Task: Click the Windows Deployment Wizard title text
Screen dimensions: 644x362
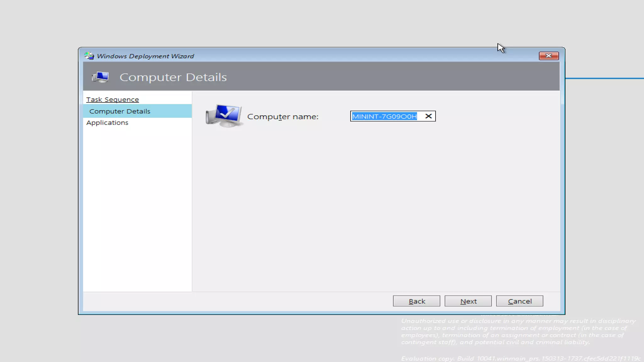Action: pyautogui.click(x=145, y=56)
